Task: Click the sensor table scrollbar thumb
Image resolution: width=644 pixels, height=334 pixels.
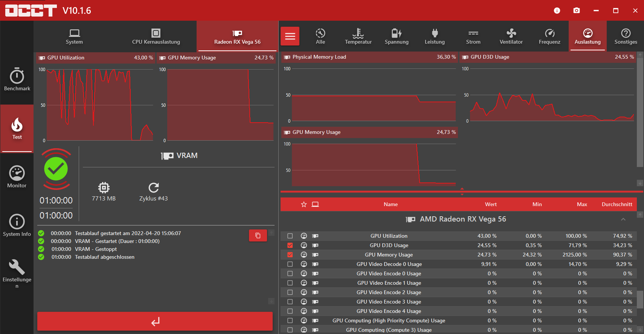Action: click(640, 299)
